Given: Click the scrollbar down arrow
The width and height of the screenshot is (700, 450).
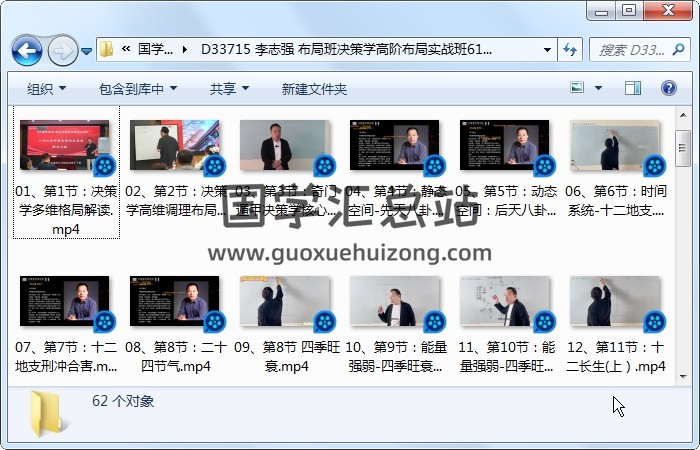Looking at the screenshot, I should pyautogui.click(x=683, y=376).
